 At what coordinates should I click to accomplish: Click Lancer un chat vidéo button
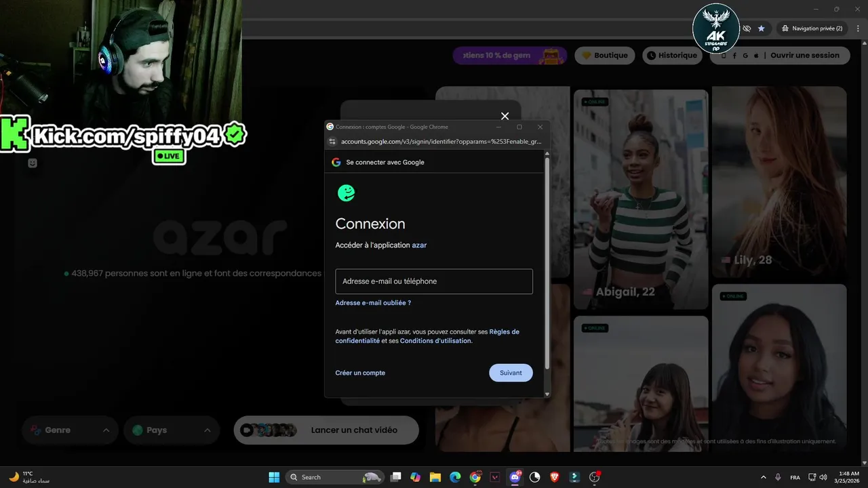[326, 430]
